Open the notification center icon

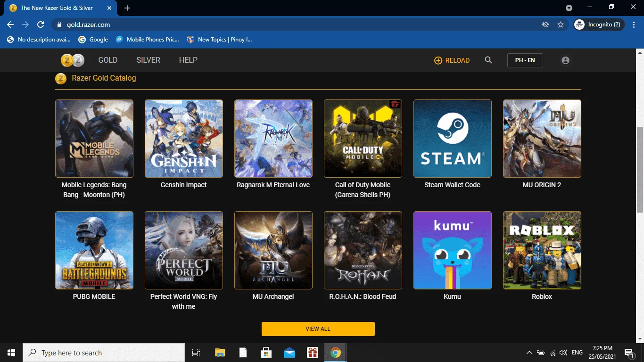tap(628, 353)
